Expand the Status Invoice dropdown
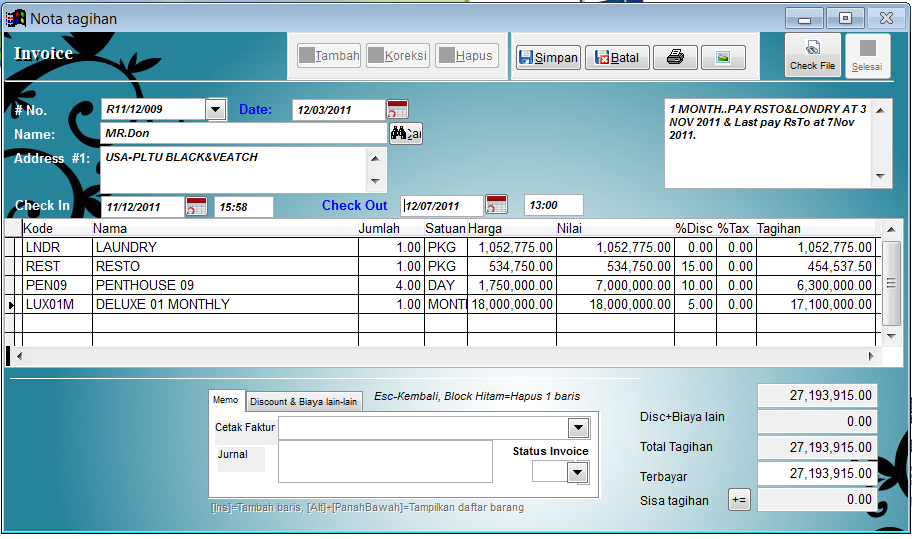The height and width of the screenshot is (539, 912). (x=577, y=472)
